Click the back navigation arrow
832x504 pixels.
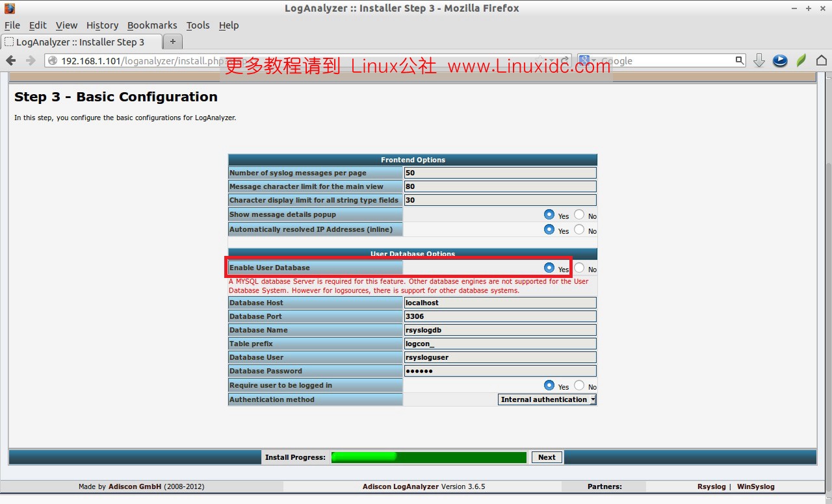(11, 60)
